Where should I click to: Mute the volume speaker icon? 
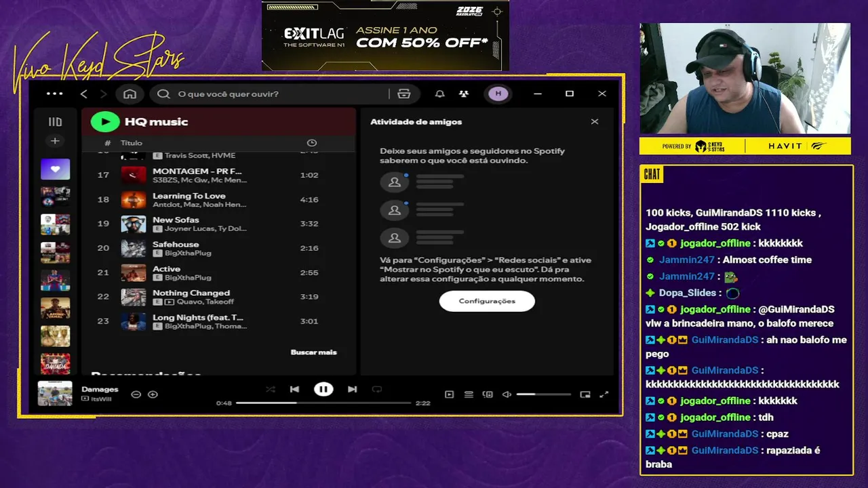point(507,394)
